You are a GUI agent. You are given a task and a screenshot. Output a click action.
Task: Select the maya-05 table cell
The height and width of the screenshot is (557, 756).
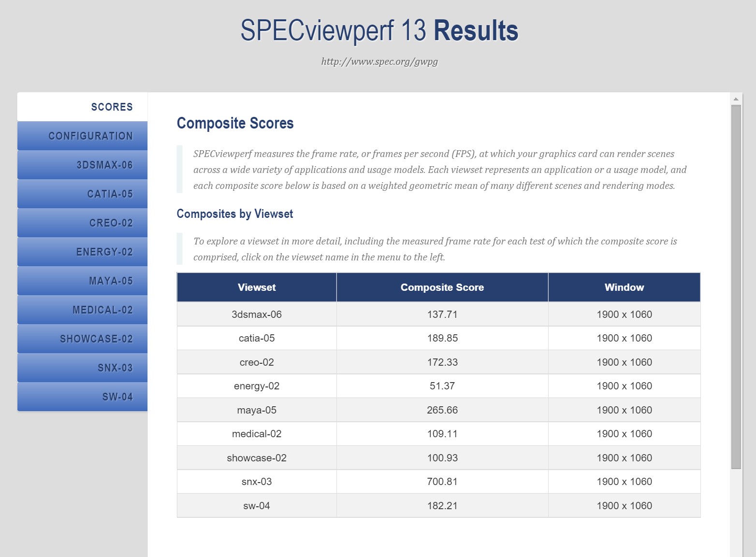click(257, 410)
